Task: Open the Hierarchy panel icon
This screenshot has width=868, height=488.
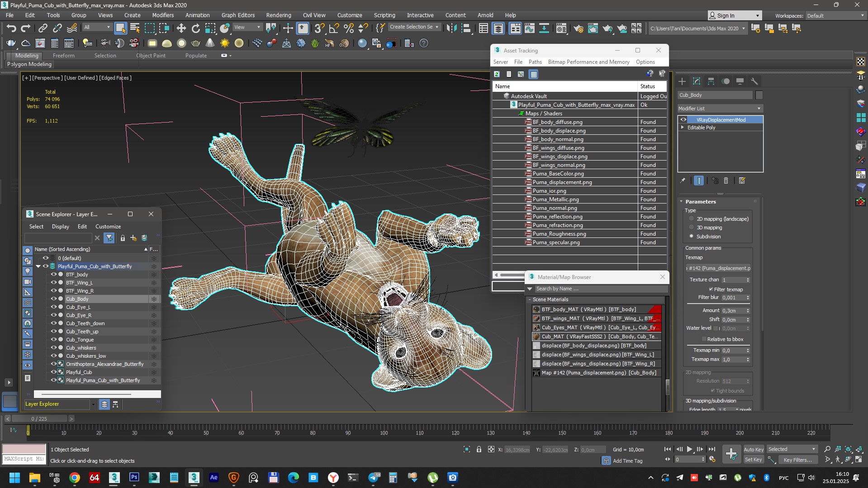Action: [711, 81]
